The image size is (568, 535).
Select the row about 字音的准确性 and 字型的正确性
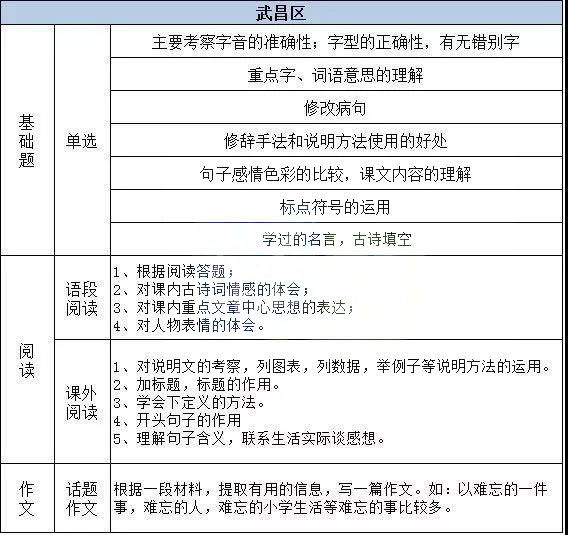pyautogui.click(x=336, y=42)
